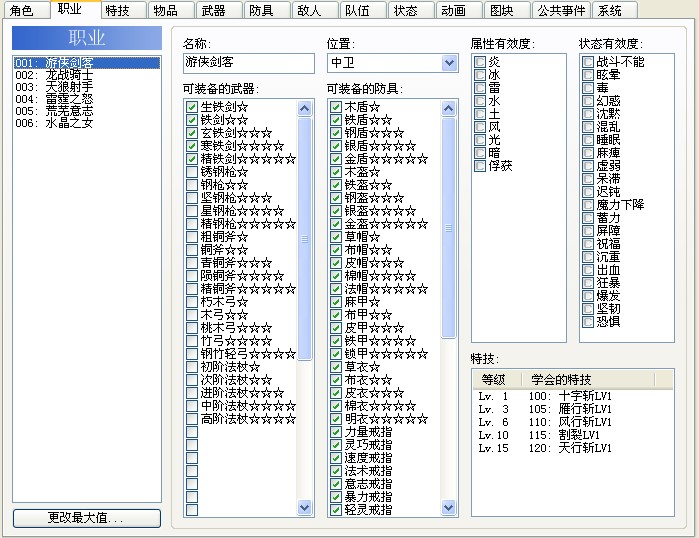
Task: Toggle the 战斗不能 state efficiency box
Action: [588, 62]
